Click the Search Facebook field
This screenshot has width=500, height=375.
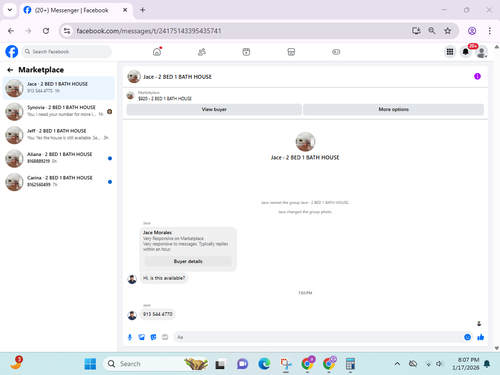pos(67,52)
